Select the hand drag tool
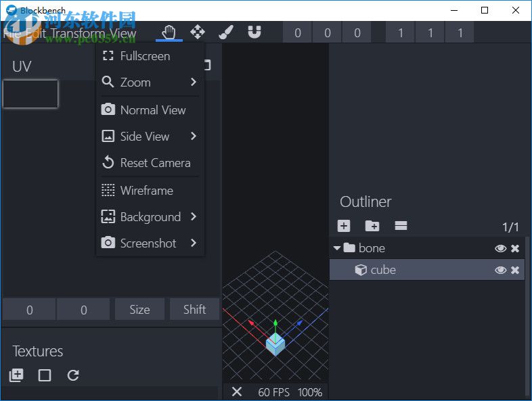Screen dimensions: 532x401 click(169, 32)
